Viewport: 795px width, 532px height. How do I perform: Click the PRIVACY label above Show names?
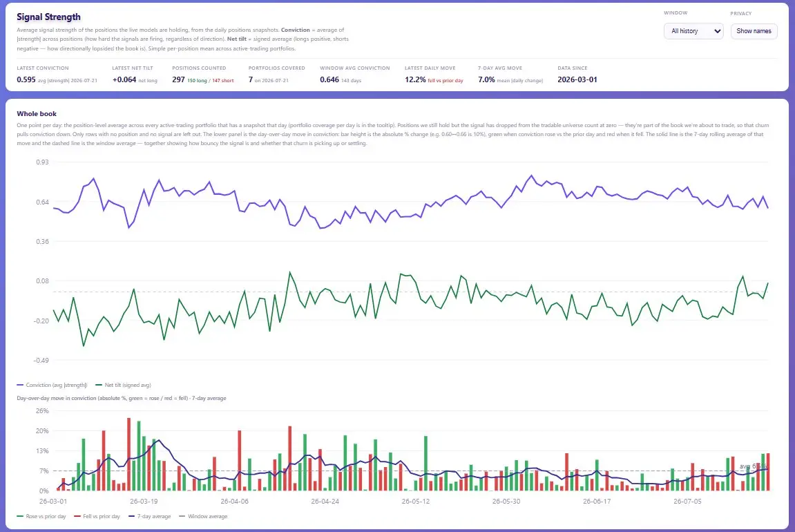[x=741, y=14]
